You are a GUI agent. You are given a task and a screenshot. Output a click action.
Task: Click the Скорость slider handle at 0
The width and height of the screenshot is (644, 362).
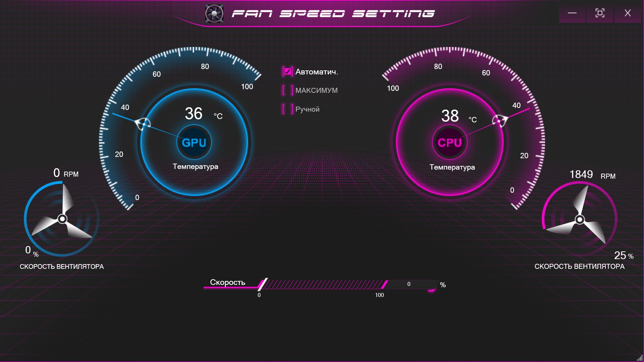pos(263,284)
